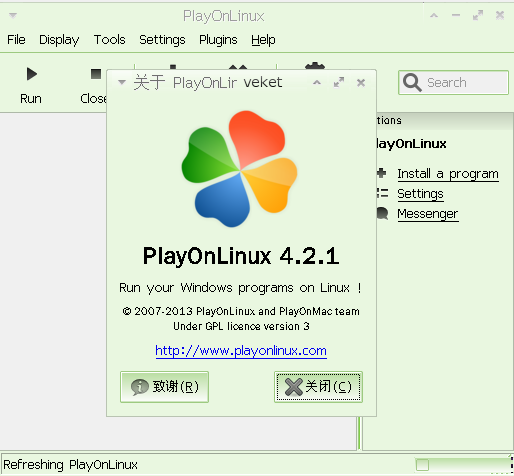Viewport: 514px width, 476px height.
Task: Click the copyright 2007-2013 team line
Action: (241, 311)
